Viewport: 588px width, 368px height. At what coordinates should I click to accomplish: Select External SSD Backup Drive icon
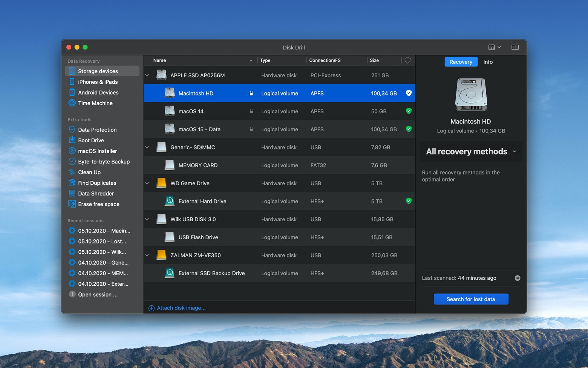click(170, 273)
